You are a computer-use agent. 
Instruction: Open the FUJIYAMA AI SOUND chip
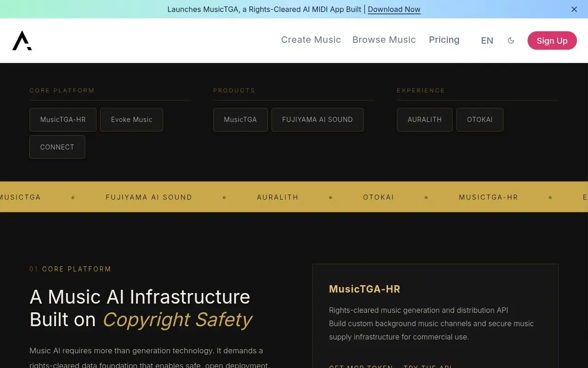317,120
